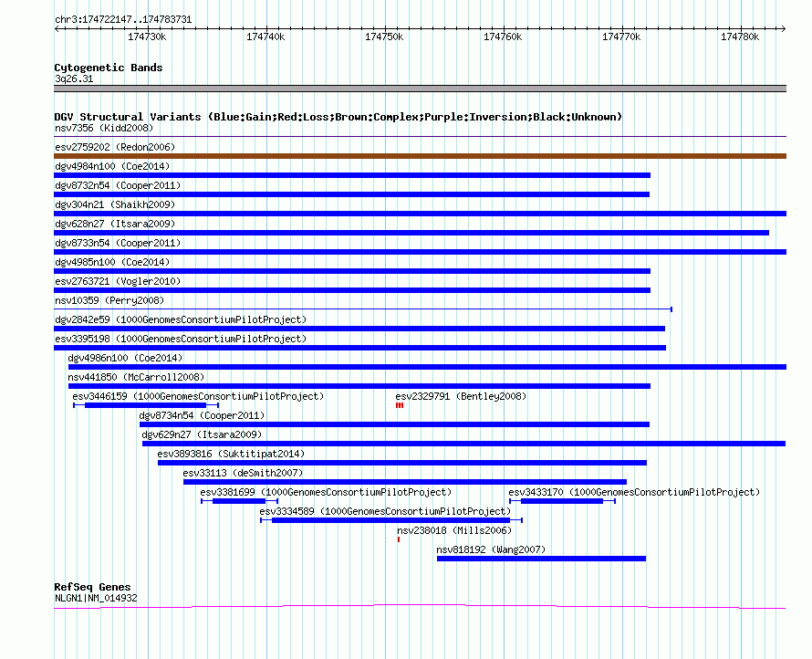The height and width of the screenshot is (659, 812).
Task: Select the blue esv3446159 gain bar
Action: coord(145,405)
